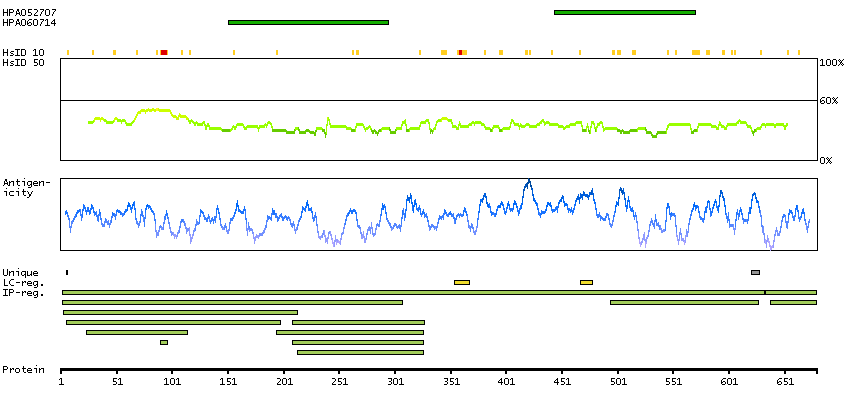The height and width of the screenshot is (410, 850).
Task: Select the HPA052707 text label
Action: 23,12
